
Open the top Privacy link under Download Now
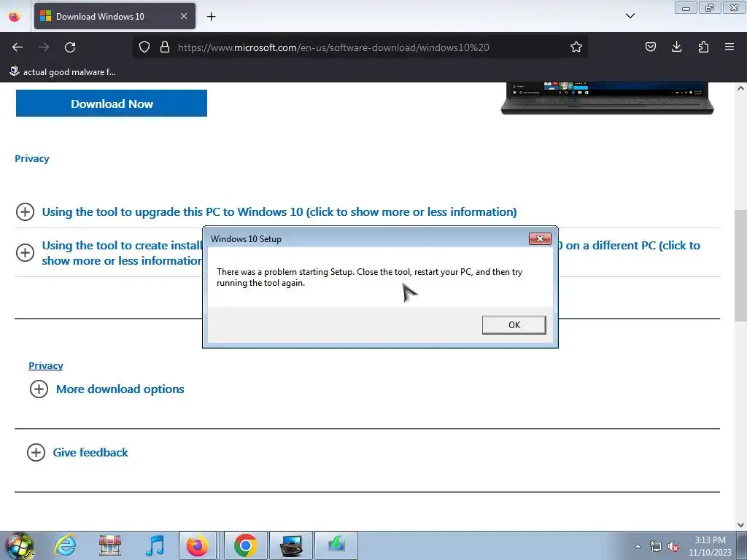click(x=32, y=158)
